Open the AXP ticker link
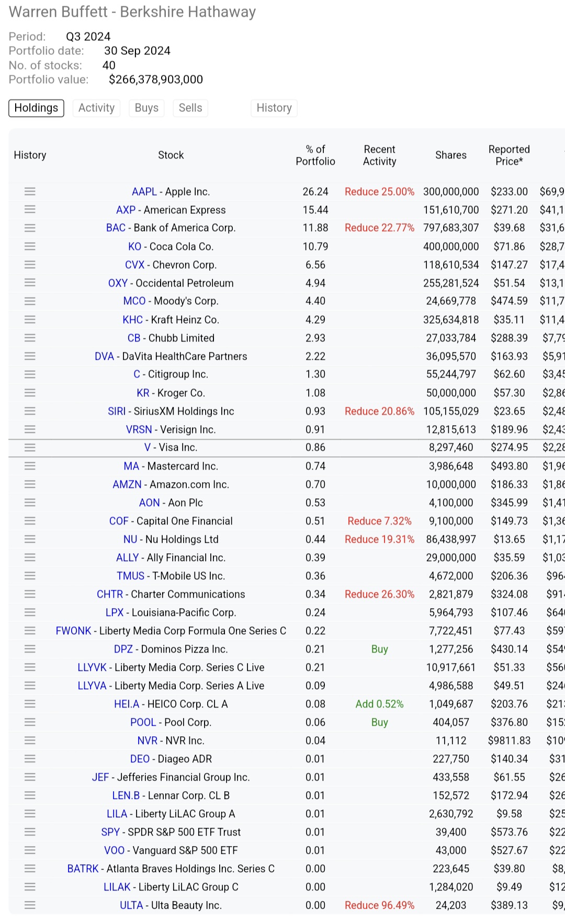This screenshot has width=565, height=924. click(126, 210)
